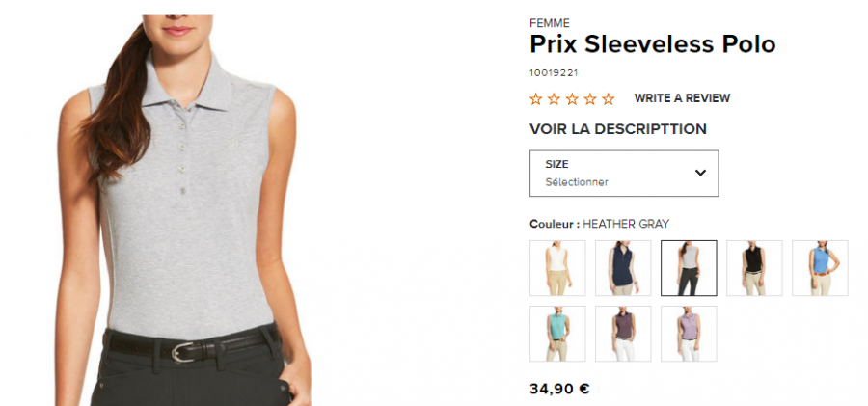Select the navy polo color swatch

click(x=623, y=268)
